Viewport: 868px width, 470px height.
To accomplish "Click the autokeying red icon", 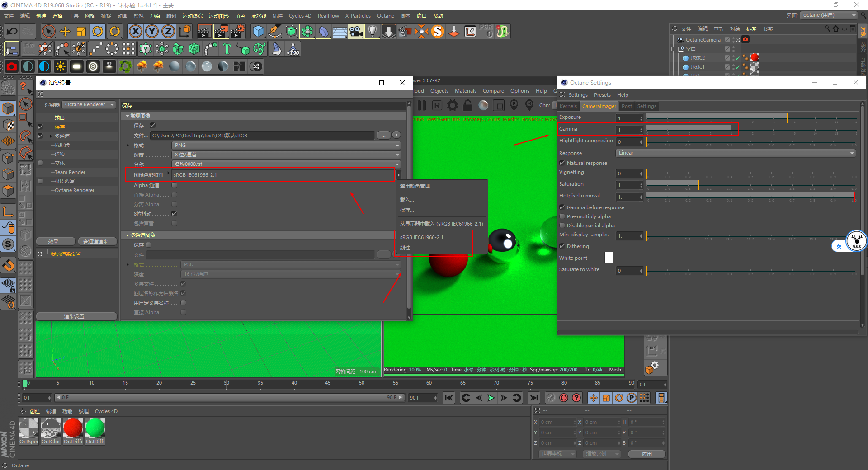I will [x=564, y=398].
